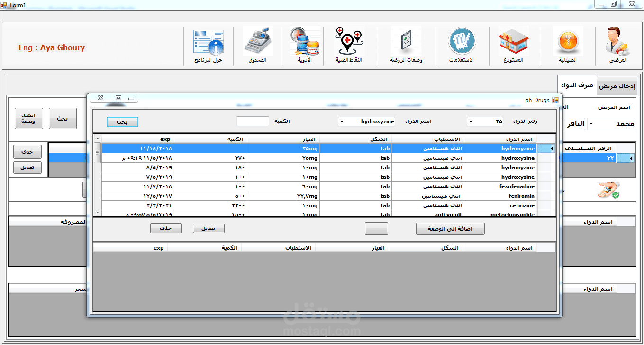This screenshot has width=644, height=345.
Task: Click the تعديل button in main form
Action: pyautogui.click(x=27, y=168)
